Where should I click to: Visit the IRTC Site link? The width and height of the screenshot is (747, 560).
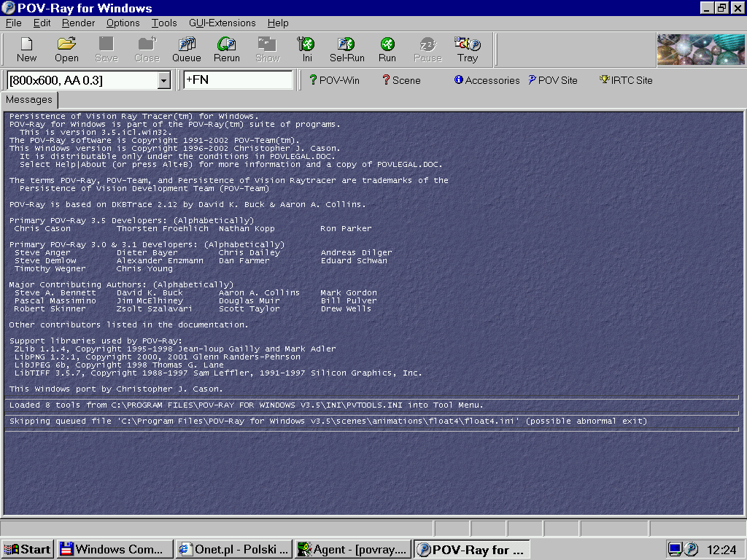[626, 80]
